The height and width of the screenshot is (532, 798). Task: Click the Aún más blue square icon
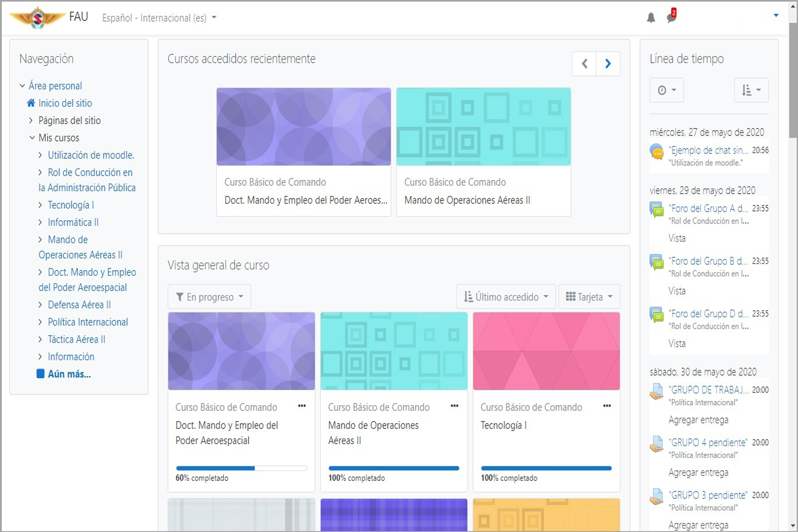pos(40,374)
